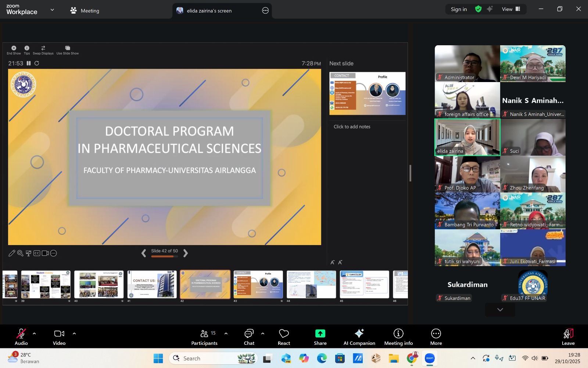
Task: Open the React emoji menu
Action: coord(284,337)
